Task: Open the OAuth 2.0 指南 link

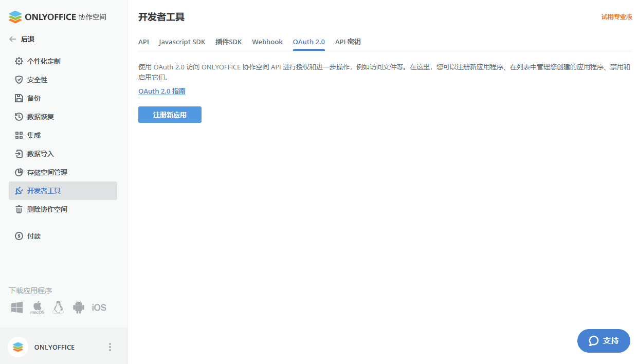Action: pos(162,91)
